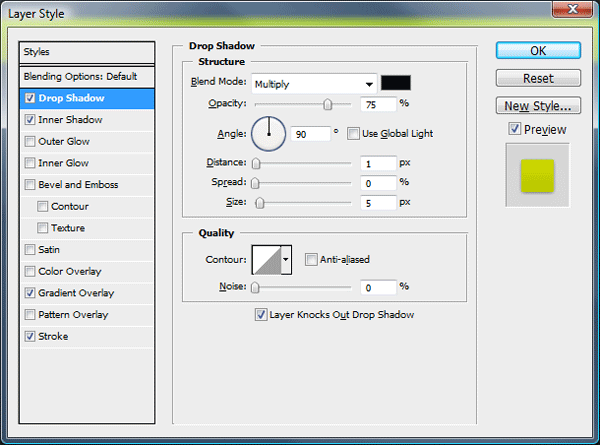600x445 pixels.
Task: Toggle the Drop Shadow checkbox
Action: [x=30, y=98]
